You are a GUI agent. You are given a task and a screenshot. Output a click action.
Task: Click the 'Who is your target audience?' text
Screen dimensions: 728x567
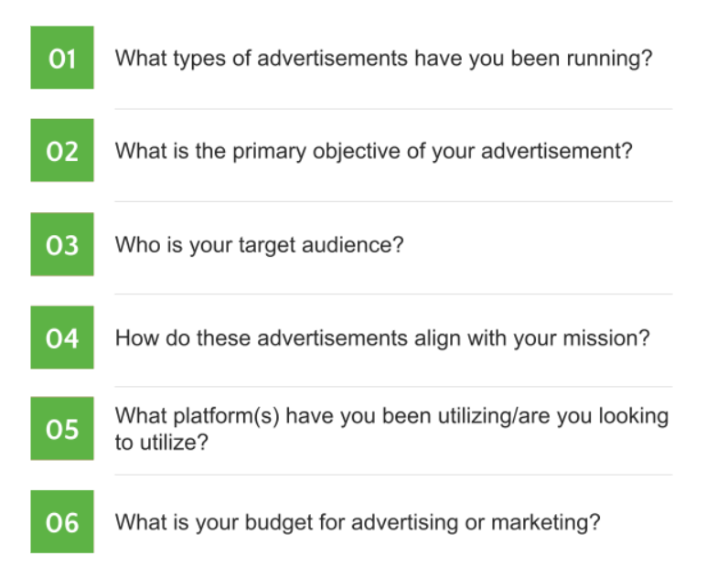pos(260,245)
